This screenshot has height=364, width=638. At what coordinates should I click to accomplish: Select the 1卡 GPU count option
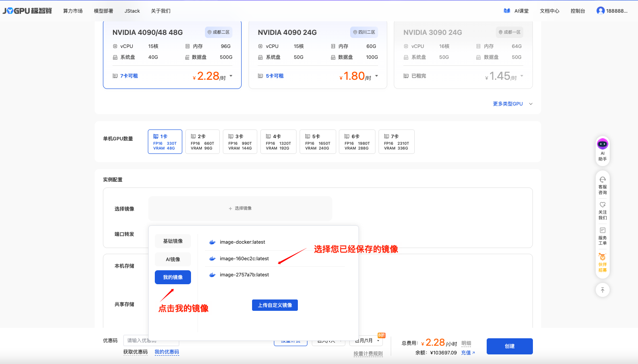pyautogui.click(x=165, y=142)
